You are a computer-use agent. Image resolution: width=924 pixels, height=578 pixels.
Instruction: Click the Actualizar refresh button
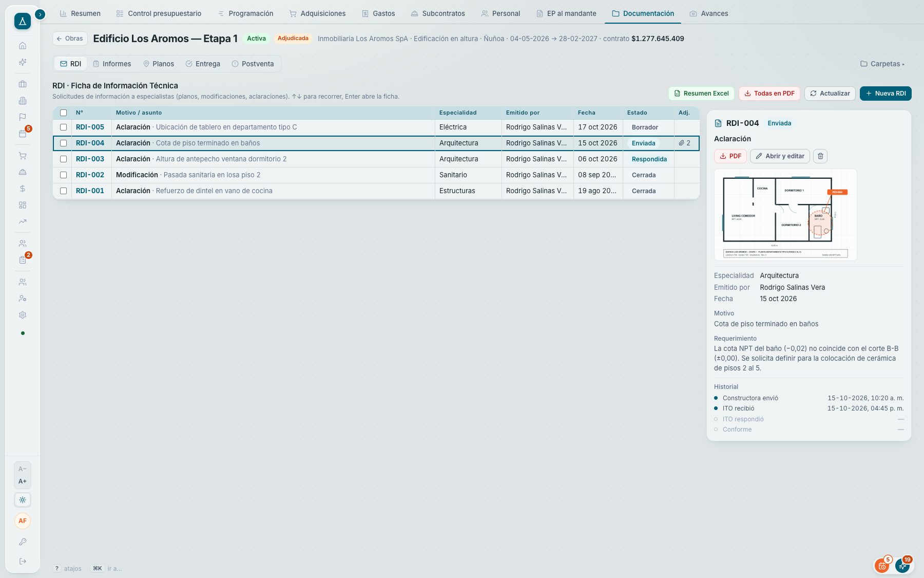pos(830,94)
